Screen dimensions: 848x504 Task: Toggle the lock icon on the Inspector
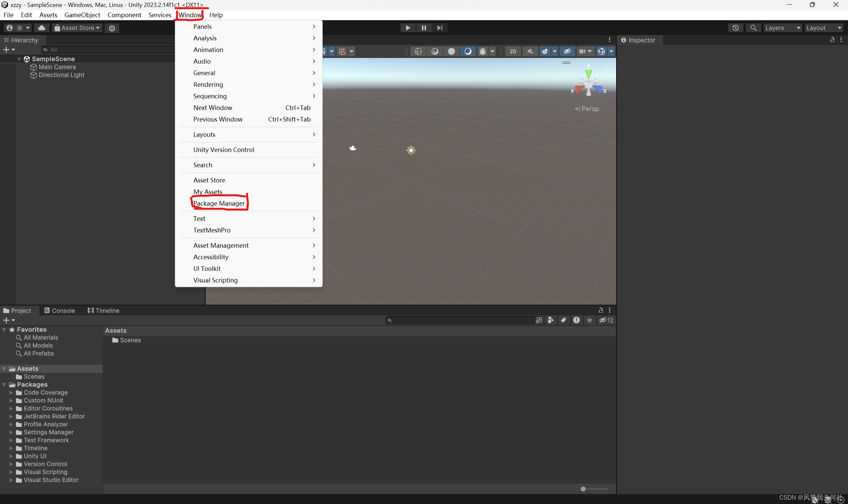click(832, 40)
